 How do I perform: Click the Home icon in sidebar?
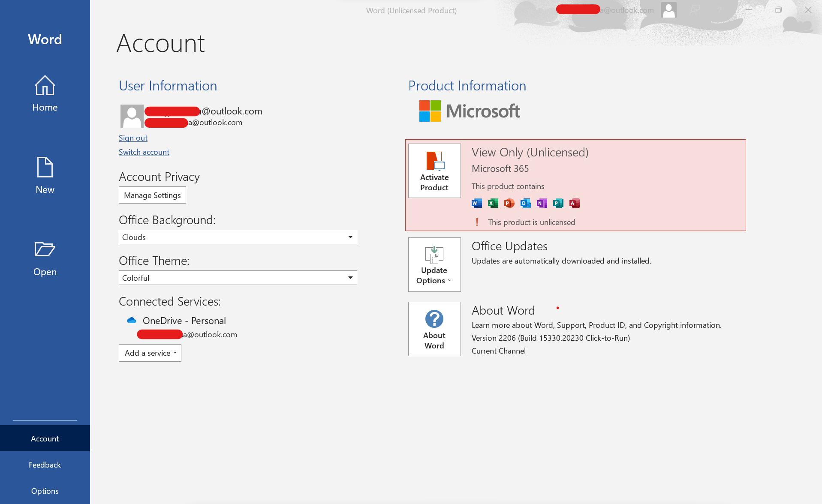tap(45, 86)
